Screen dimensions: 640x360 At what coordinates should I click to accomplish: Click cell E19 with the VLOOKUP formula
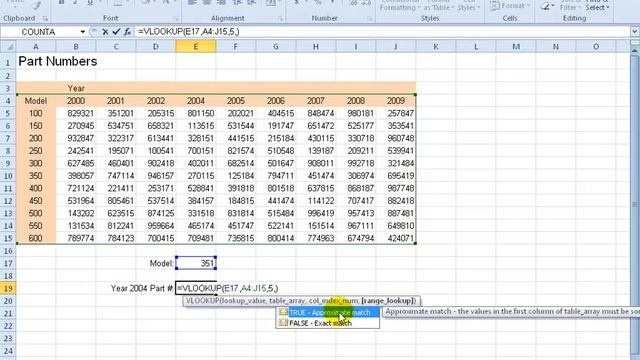click(196, 289)
